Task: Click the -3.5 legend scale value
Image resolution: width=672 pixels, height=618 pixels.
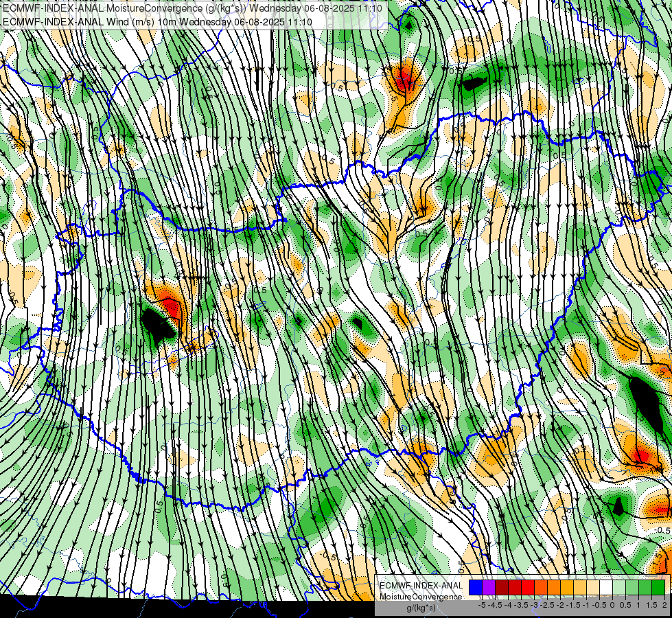Action: click(x=521, y=605)
